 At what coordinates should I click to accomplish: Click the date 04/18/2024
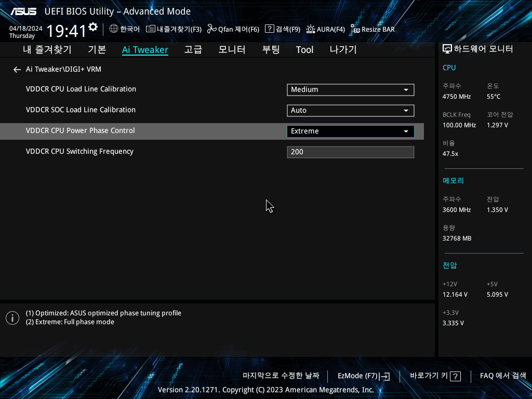point(26,29)
